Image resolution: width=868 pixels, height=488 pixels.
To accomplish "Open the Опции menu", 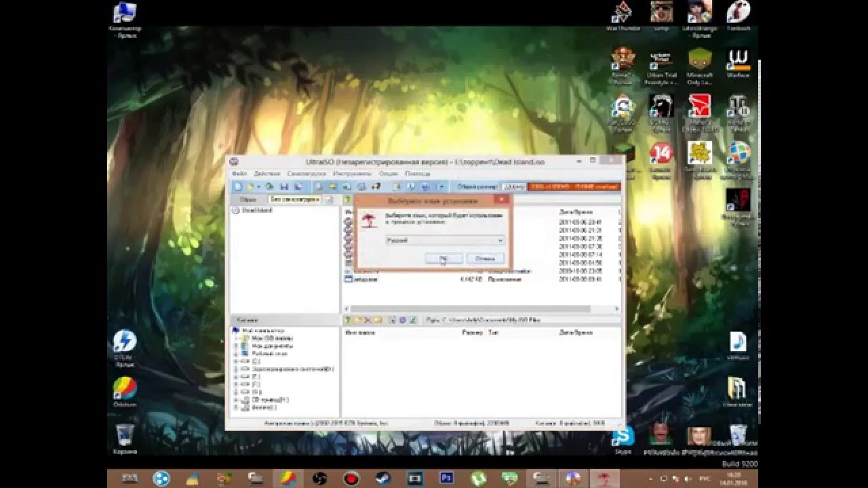I will coord(388,174).
